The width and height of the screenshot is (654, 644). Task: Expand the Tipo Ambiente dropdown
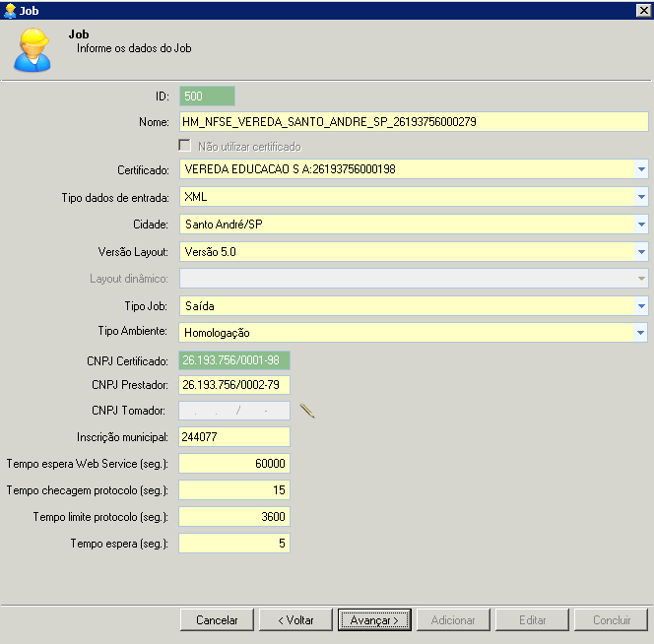coord(641,334)
